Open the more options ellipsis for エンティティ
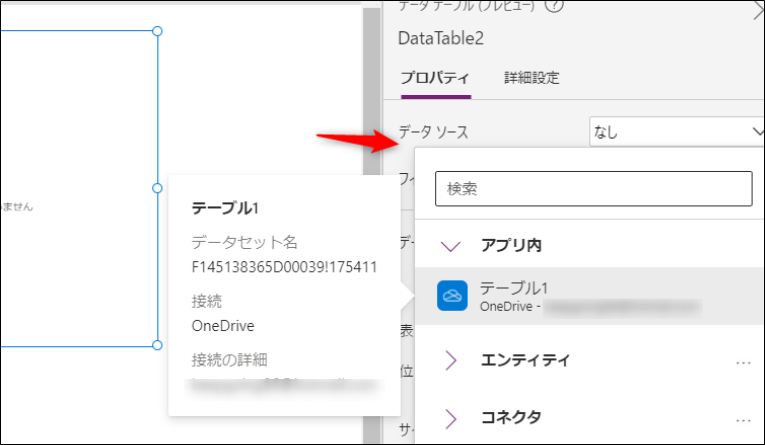Viewport: 765px width, 445px height. pyautogui.click(x=743, y=363)
